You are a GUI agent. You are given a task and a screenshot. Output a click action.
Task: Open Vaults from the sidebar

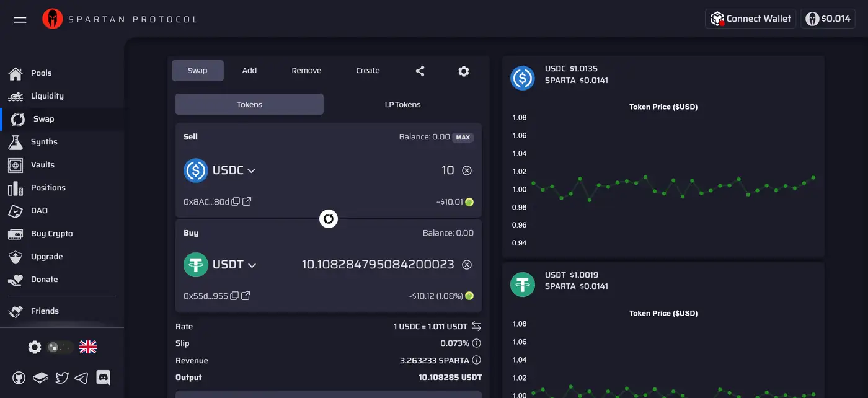pos(42,165)
